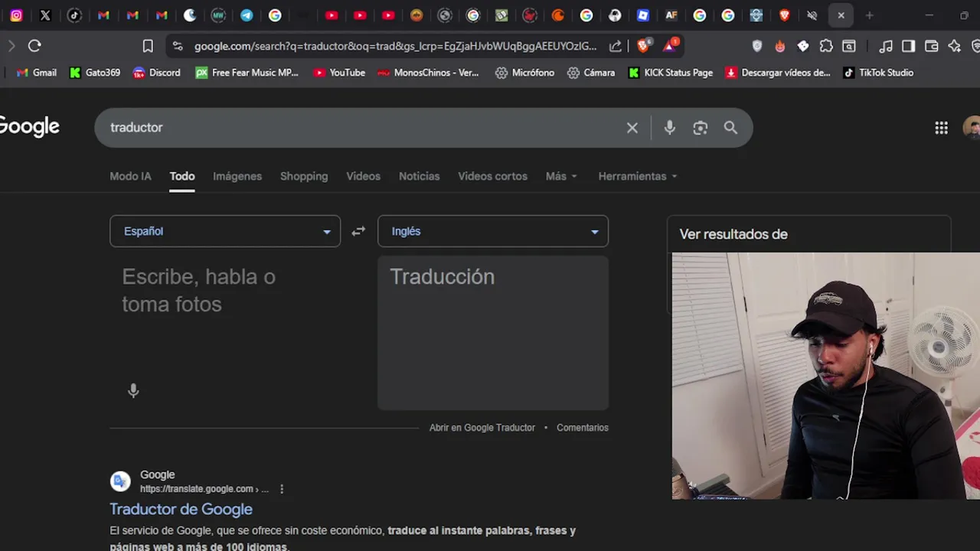
Task: Select the Noticias results tab
Action: (x=419, y=176)
